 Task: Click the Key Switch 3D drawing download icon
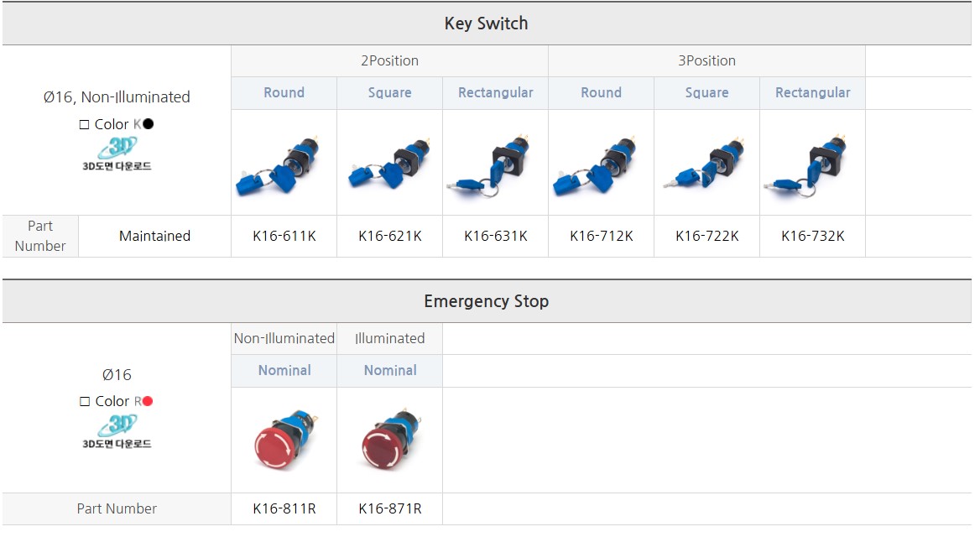(x=117, y=154)
